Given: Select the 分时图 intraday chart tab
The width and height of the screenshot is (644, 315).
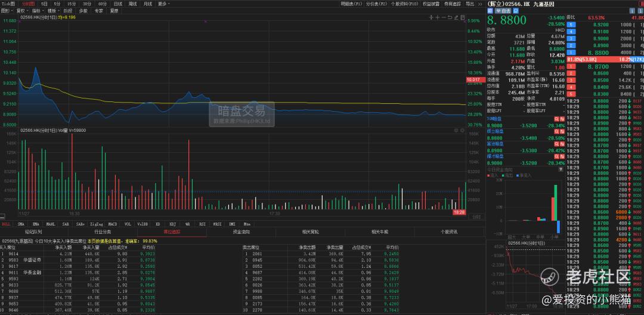Looking at the screenshot, I should click(x=29, y=4).
